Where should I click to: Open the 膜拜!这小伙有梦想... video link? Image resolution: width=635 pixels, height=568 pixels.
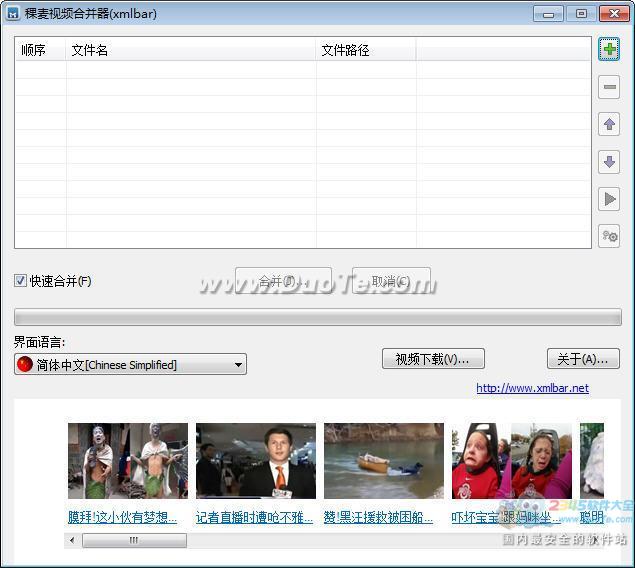(122, 517)
